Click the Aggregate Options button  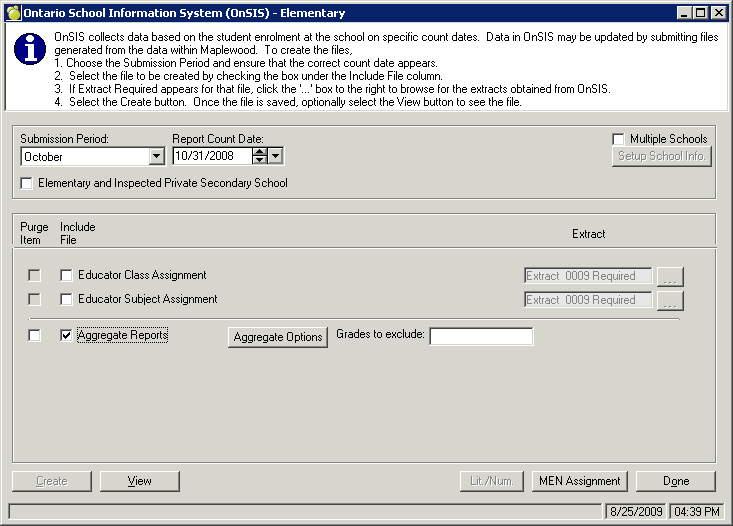(278, 338)
